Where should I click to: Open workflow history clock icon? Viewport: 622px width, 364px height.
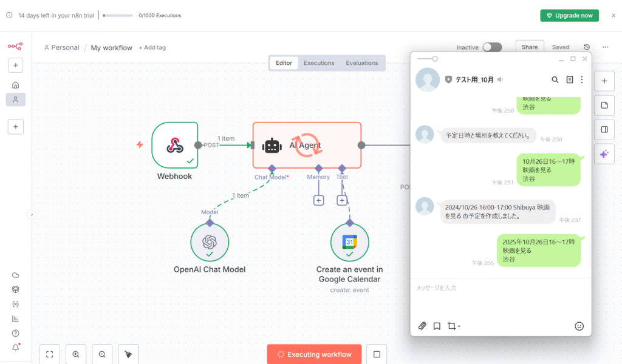[587, 47]
